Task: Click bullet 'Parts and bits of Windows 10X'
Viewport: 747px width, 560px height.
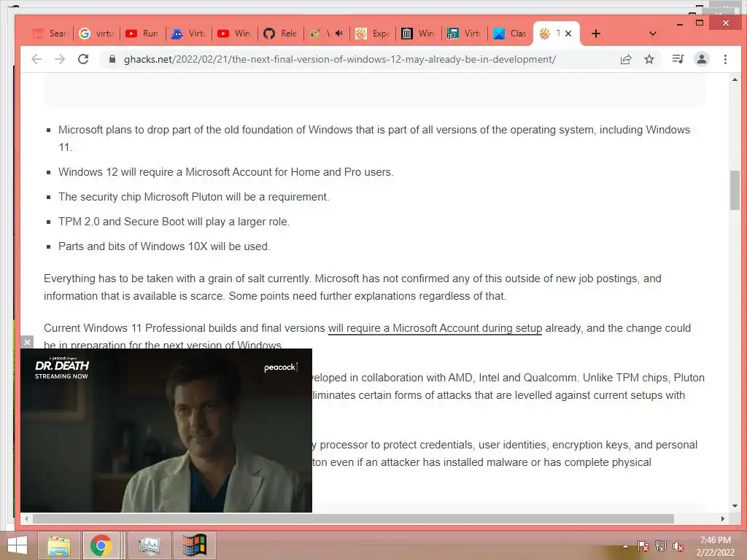Action: tap(164, 246)
